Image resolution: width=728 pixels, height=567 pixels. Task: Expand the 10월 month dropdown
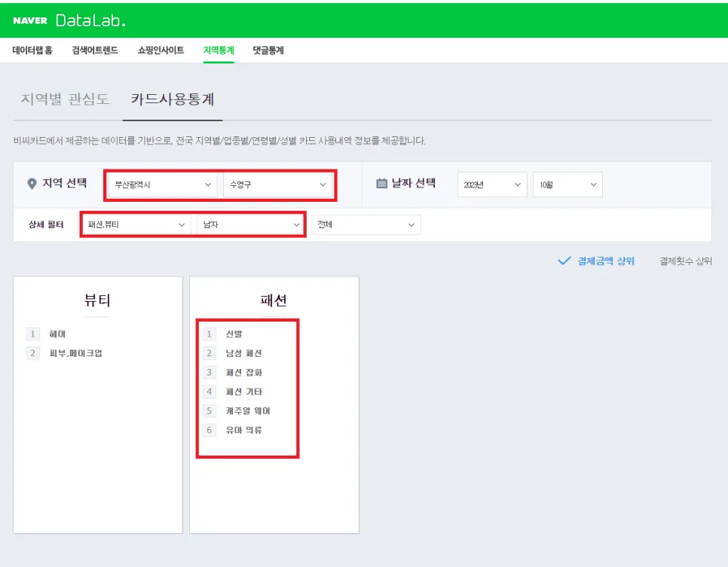click(567, 184)
